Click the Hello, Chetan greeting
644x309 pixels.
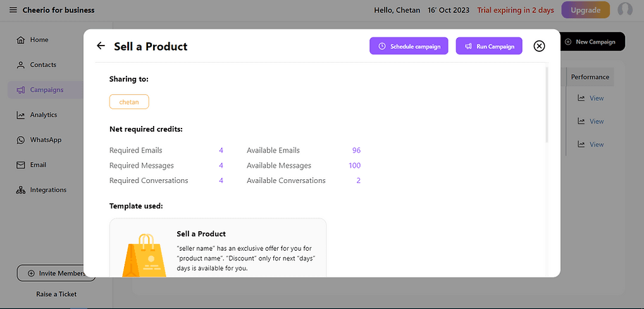397,10
